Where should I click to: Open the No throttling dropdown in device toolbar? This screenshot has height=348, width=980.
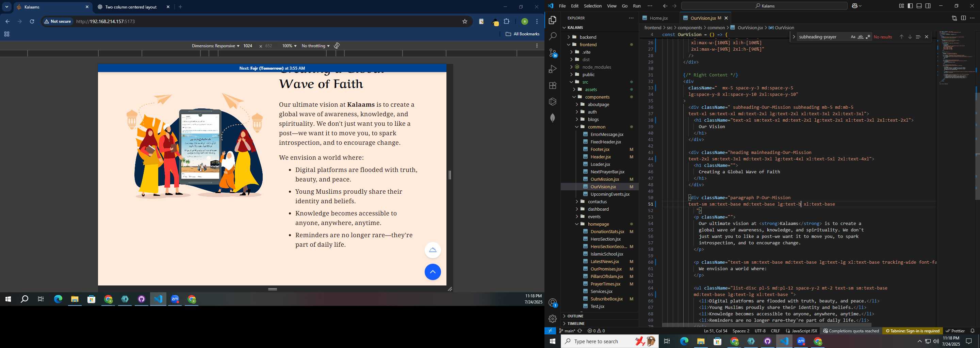pos(315,46)
